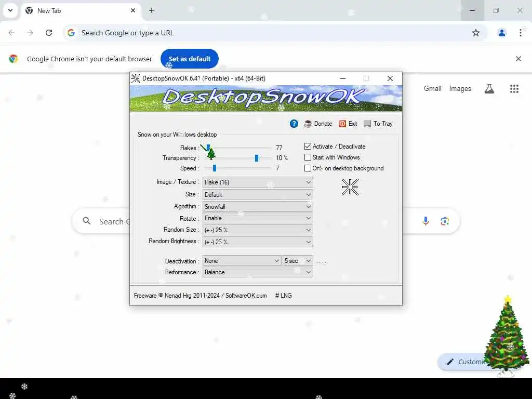The image size is (532, 399).
Task: Dismiss the default browser notification bar
Action: pyautogui.click(x=518, y=59)
